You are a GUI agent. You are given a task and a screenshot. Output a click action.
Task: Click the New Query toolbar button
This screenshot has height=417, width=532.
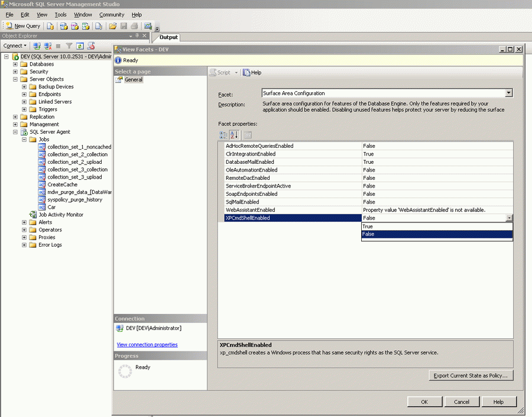click(23, 26)
